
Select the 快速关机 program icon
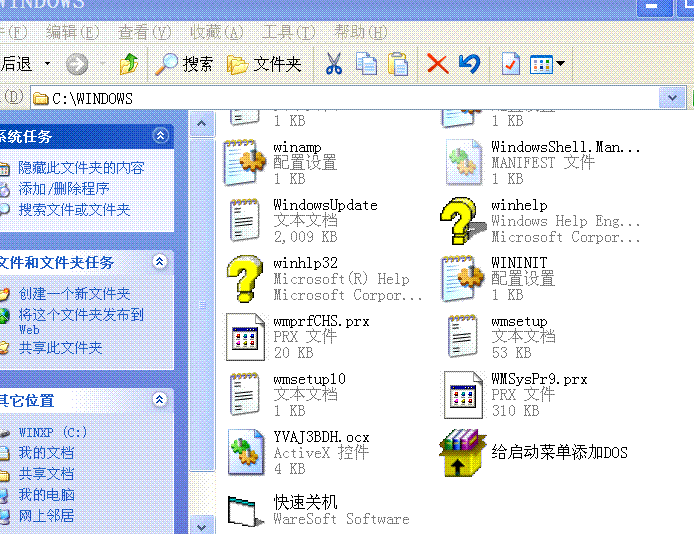coord(244,511)
